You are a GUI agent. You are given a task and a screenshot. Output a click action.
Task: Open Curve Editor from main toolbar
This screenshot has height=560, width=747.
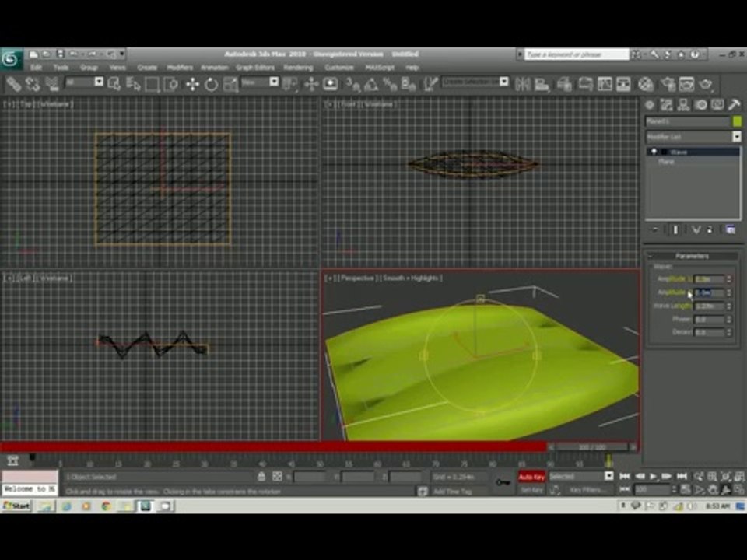[605, 85]
